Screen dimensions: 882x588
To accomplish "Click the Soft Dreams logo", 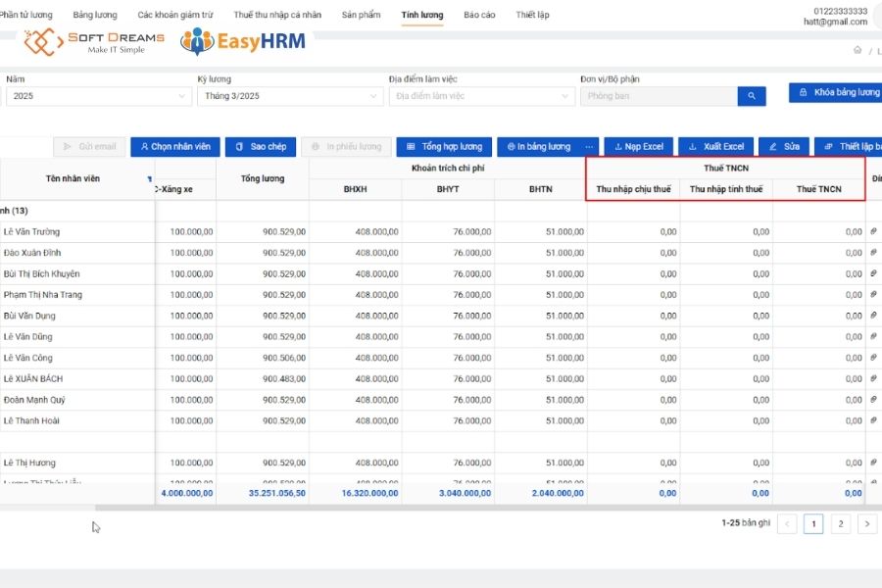I will point(94,42).
